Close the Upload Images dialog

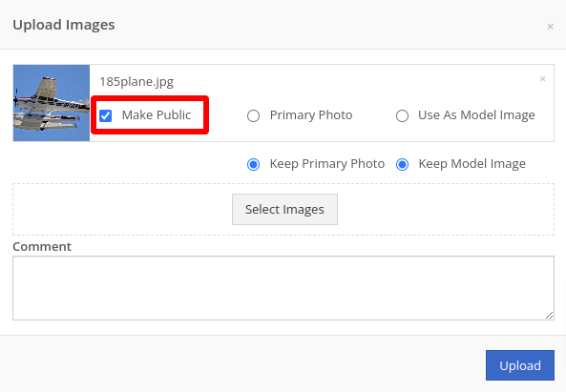point(550,27)
